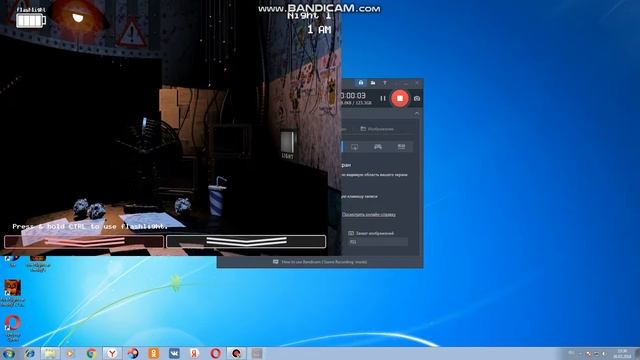Click the flashlight battery indicator in game
The width and height of the screenshot is (640, 360).
pyautogui.click(x=31, y=20)
